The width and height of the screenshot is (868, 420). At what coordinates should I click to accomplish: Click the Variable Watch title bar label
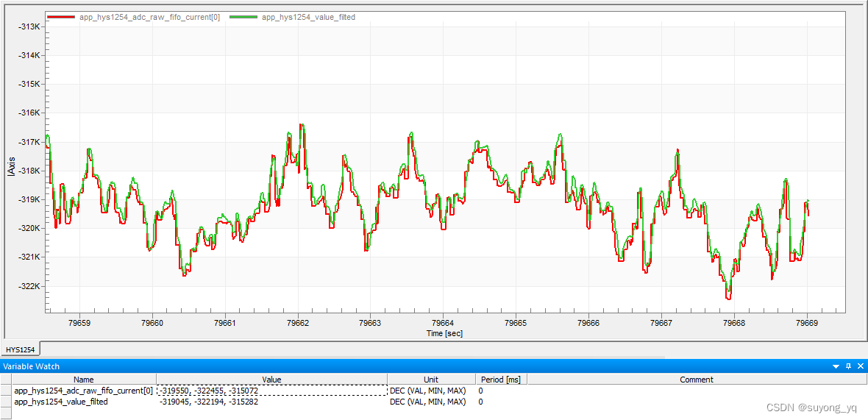(31, 366)
